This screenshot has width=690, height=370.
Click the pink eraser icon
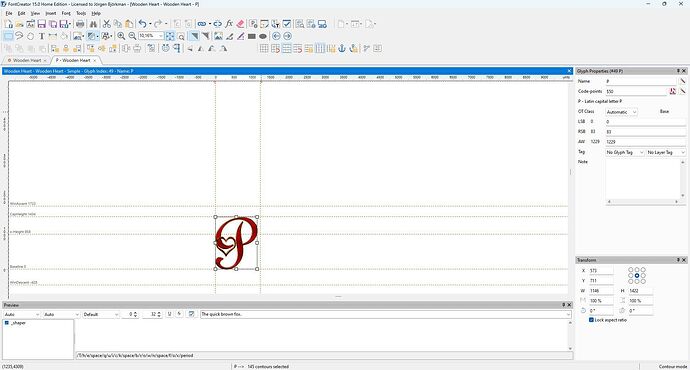click(x=240, y=24)
